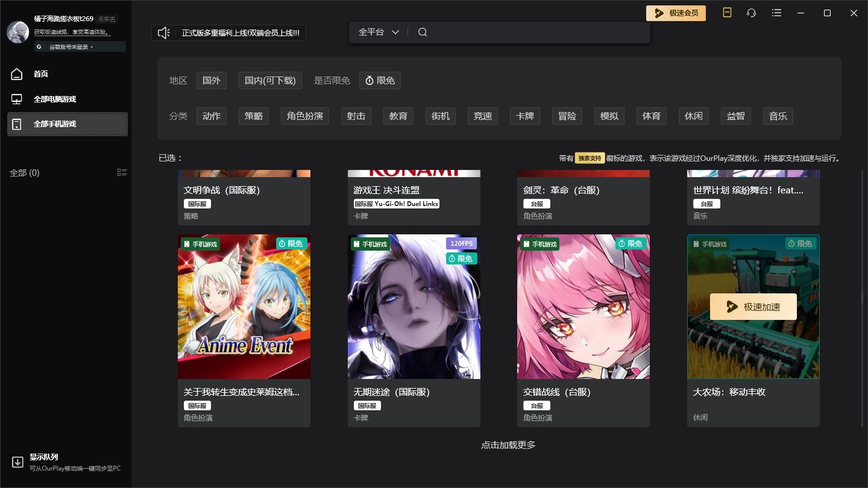868x488 pixels.
Task: Filter by 动作 category
Action: click(x=212, y=116)
